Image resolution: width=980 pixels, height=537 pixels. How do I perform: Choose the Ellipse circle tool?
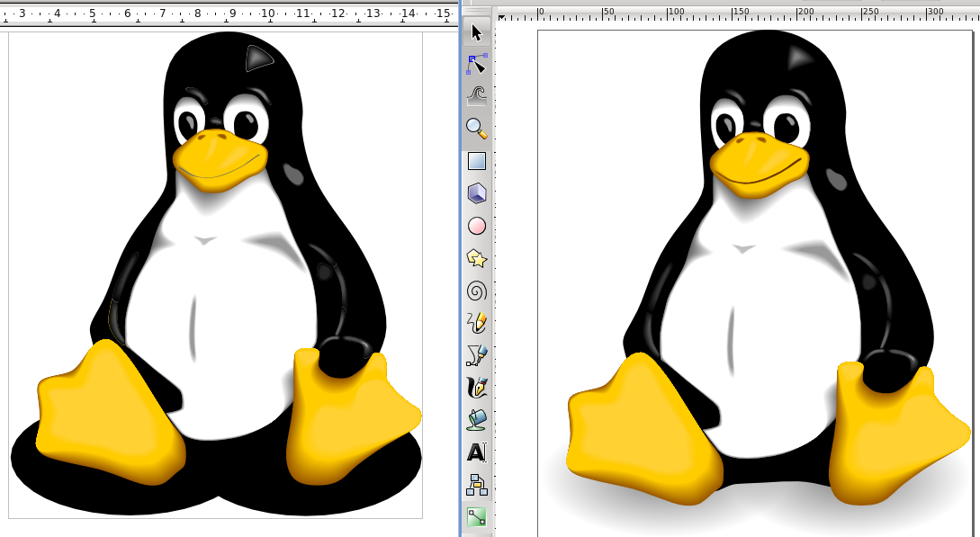point(477,226)
